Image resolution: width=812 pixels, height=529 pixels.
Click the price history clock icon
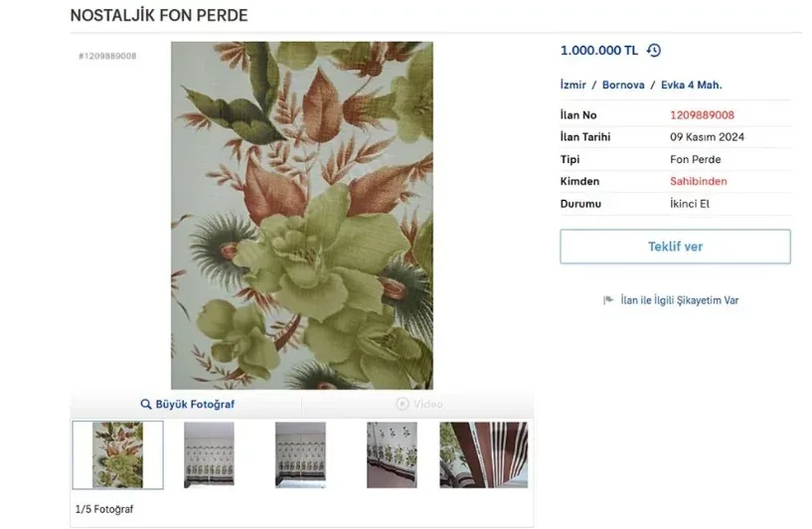pos(653,51)
